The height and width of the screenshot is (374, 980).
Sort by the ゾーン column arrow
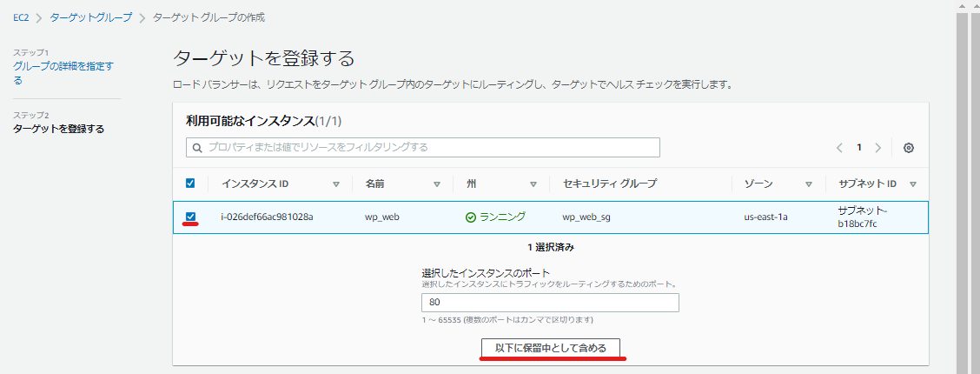pyautogui.click(x=809, y=184)
